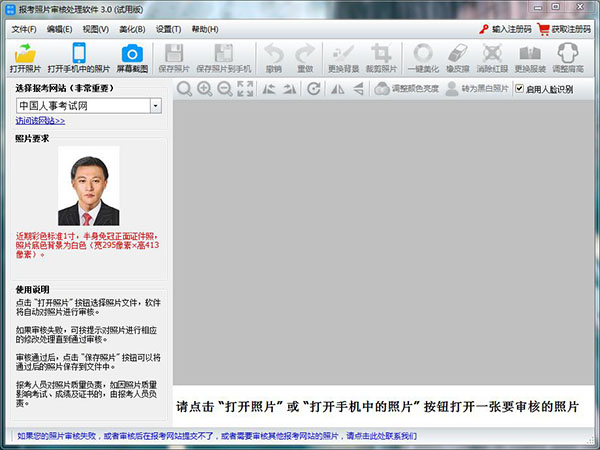Toggle the 启用人脸识别 checkbox
The height and width of the screenshot is (450, 600).
[519, 89]
